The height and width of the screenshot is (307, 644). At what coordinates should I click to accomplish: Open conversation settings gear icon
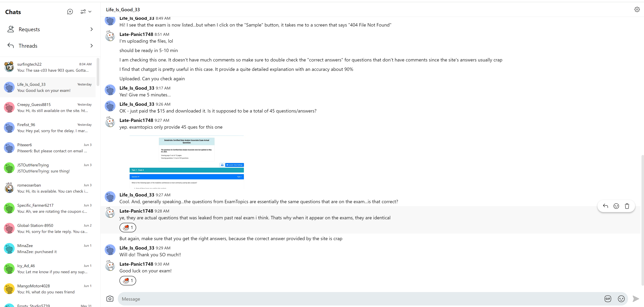637,10
